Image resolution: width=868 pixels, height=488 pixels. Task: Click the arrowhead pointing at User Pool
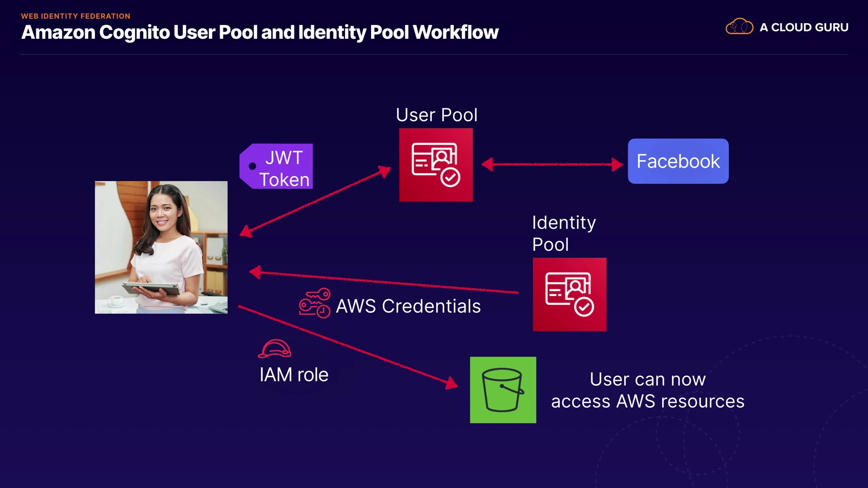384,171
